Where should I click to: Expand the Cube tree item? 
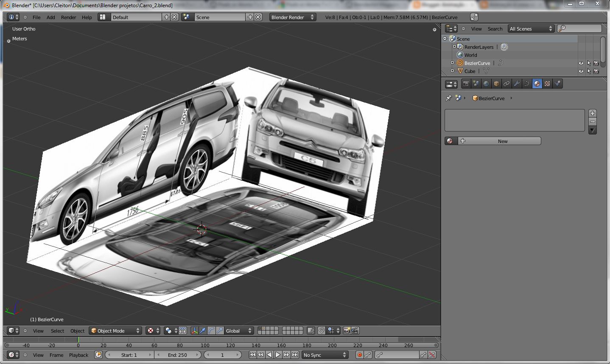(453, 71)
